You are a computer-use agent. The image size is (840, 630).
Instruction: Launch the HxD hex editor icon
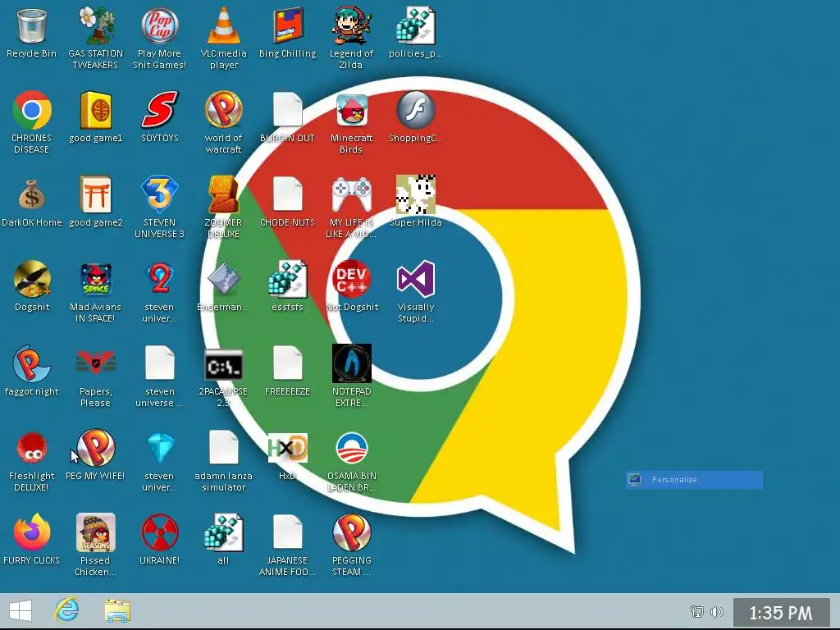click(x=288, y=448)
